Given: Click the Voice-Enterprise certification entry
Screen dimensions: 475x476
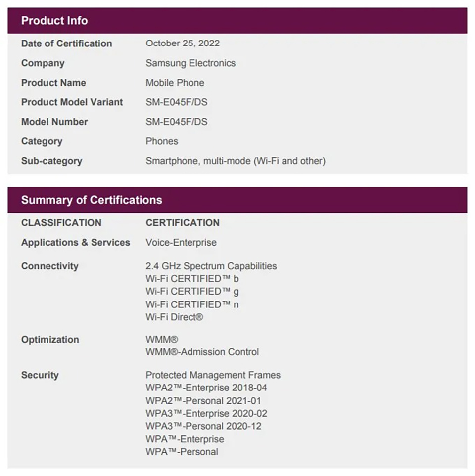Looking at the screenshot, I should 181,243.
